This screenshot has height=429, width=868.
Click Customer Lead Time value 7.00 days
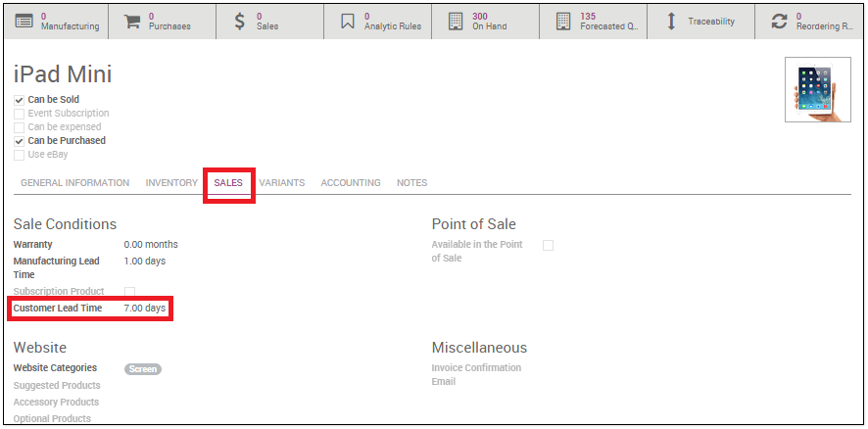144,308
